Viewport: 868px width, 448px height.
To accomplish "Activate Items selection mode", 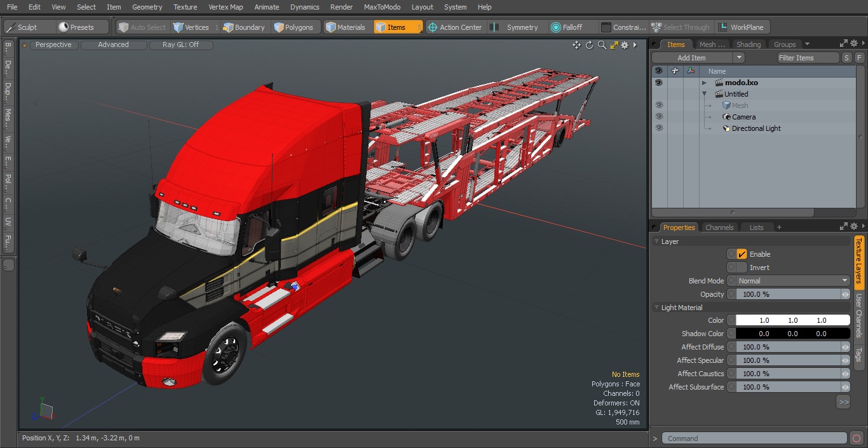I will (x=398, y=27).
